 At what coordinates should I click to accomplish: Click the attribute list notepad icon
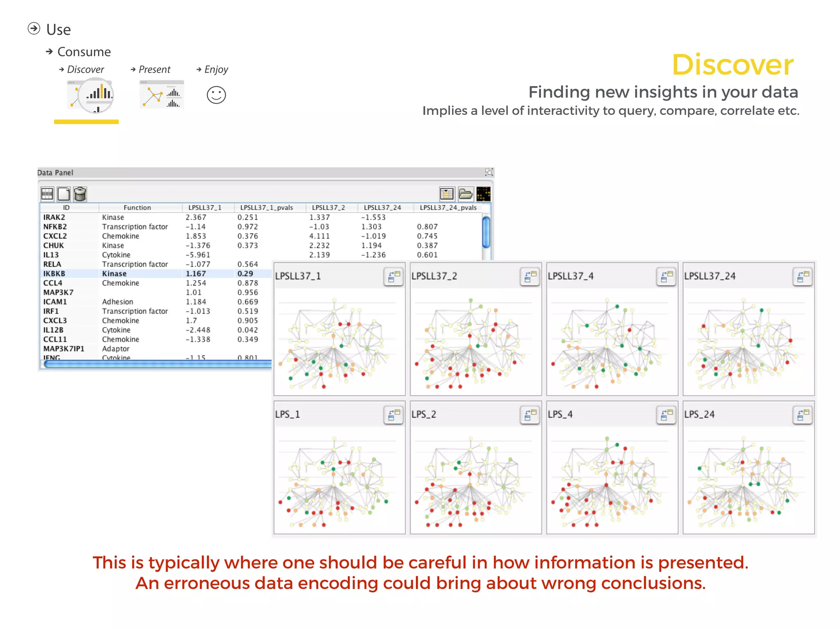[x=447, y=194]
